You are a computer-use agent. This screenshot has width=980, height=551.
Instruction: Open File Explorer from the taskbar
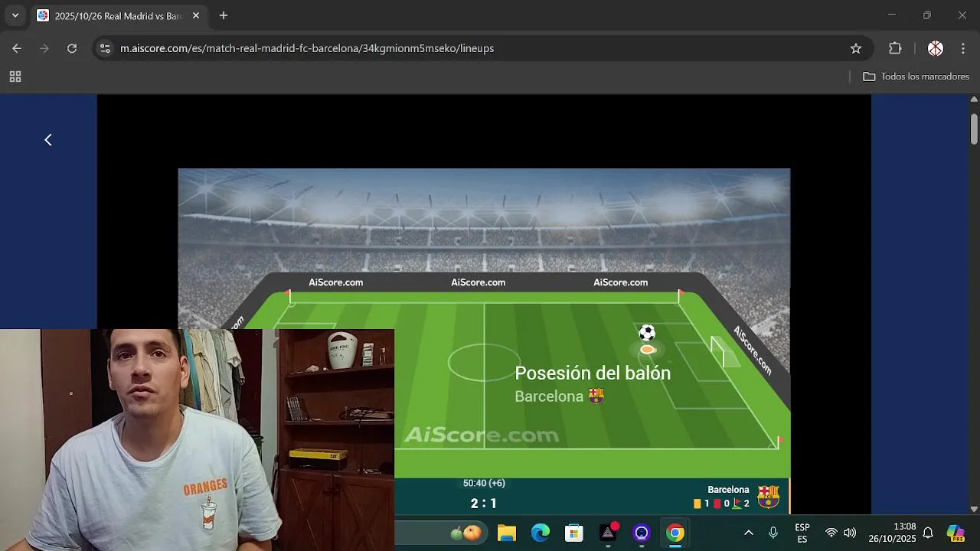[507, 533]
